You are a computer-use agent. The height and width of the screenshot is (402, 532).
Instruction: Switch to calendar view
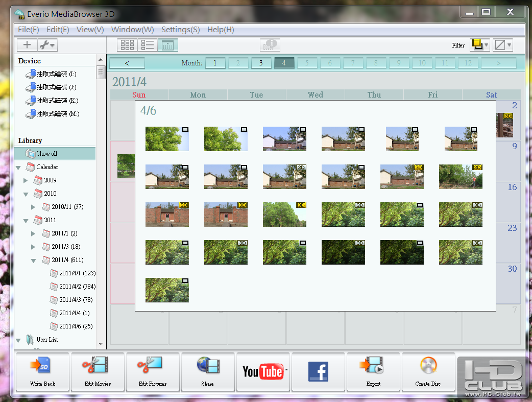coord(168,45)
